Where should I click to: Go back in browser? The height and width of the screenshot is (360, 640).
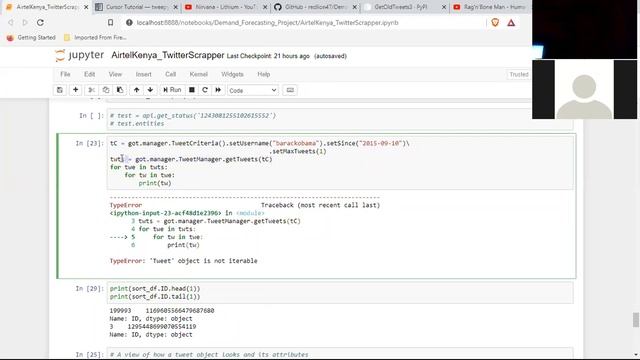point(11,22)
